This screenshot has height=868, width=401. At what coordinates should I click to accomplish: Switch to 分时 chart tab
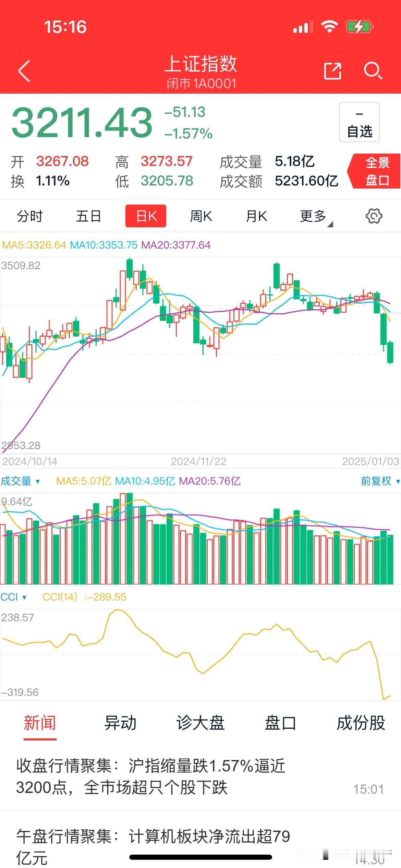pyautogui.click(x=30, y=216)
